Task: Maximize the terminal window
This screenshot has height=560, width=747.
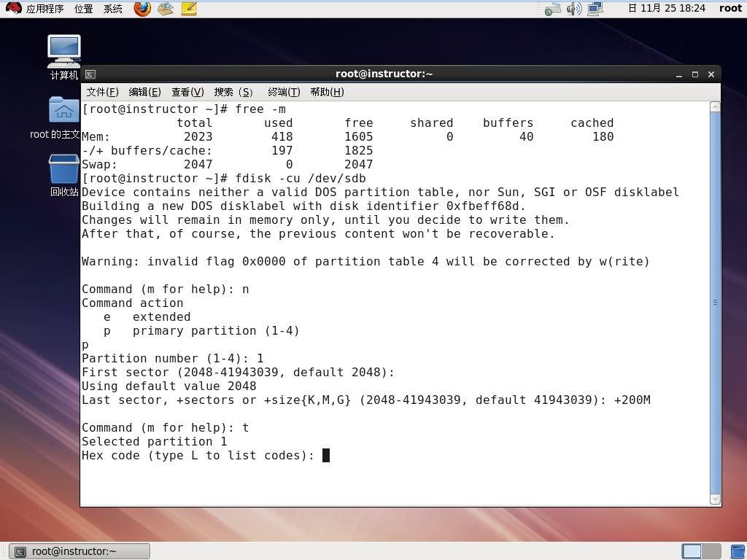Action: [x=695, y=75]
